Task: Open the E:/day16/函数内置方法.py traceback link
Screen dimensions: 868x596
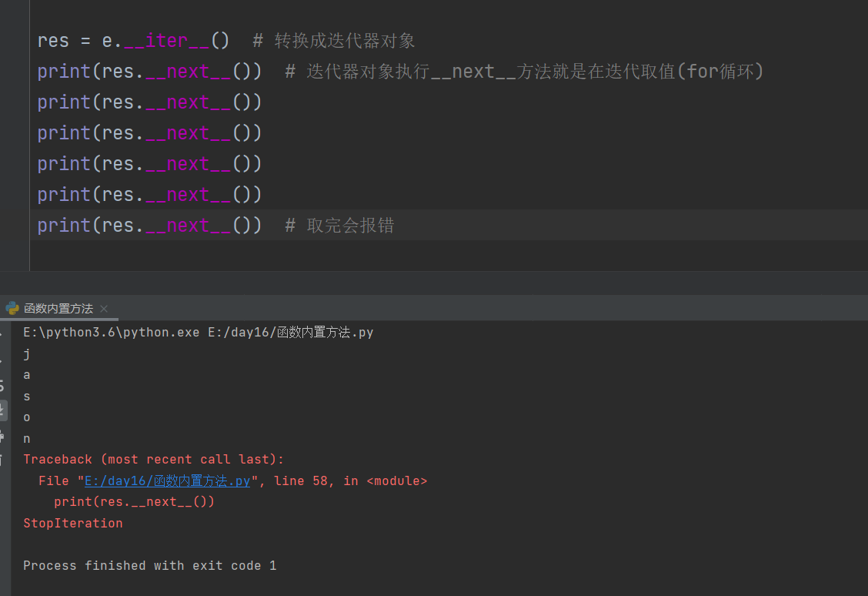Action: click(x=167, y=480)
